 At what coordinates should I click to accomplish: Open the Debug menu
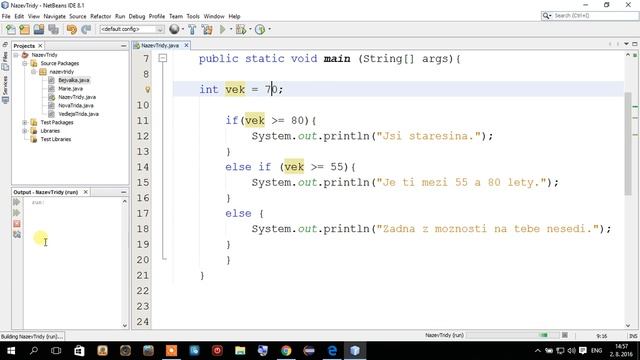[137, 16]
